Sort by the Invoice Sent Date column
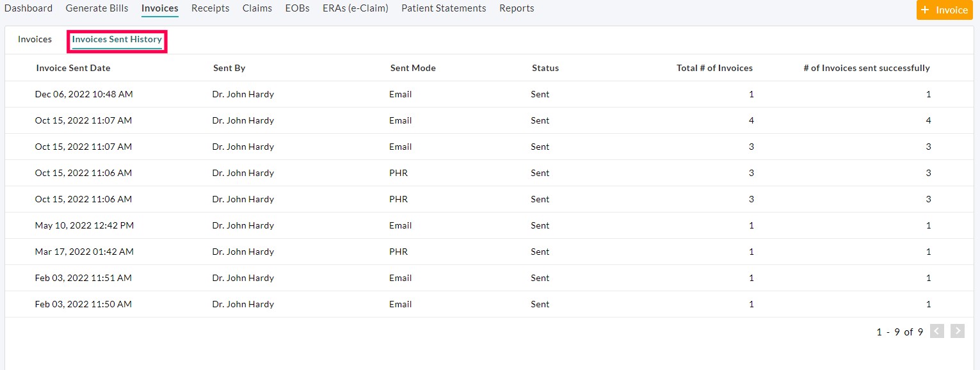 (73, 67)
